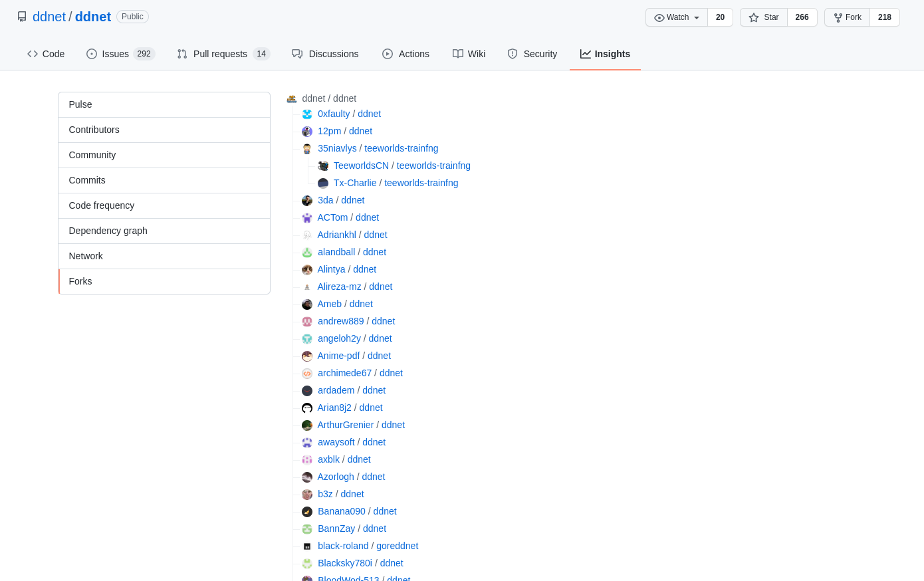Go to the Discussions tab
Image resolution: width=924 pixels, height=581 pixels.
pos(325,54)
